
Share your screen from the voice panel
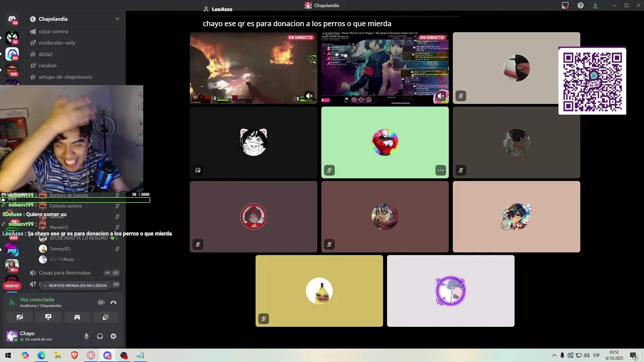point(48,317)
